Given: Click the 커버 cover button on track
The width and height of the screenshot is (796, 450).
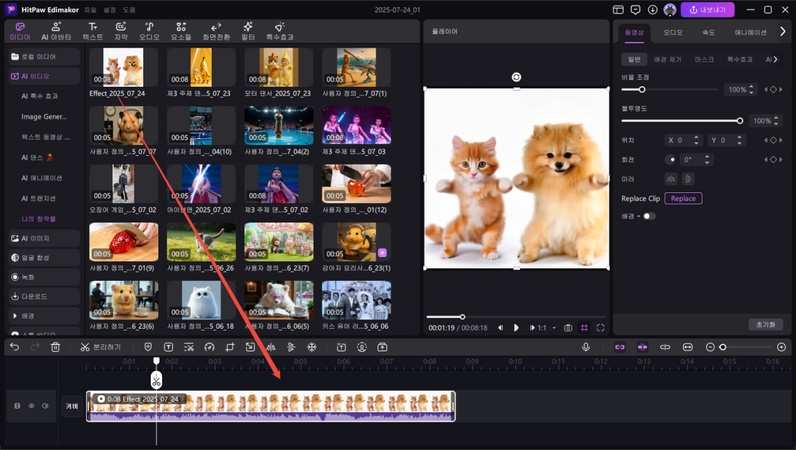Looking at the screenshot, I should (72, 406).
